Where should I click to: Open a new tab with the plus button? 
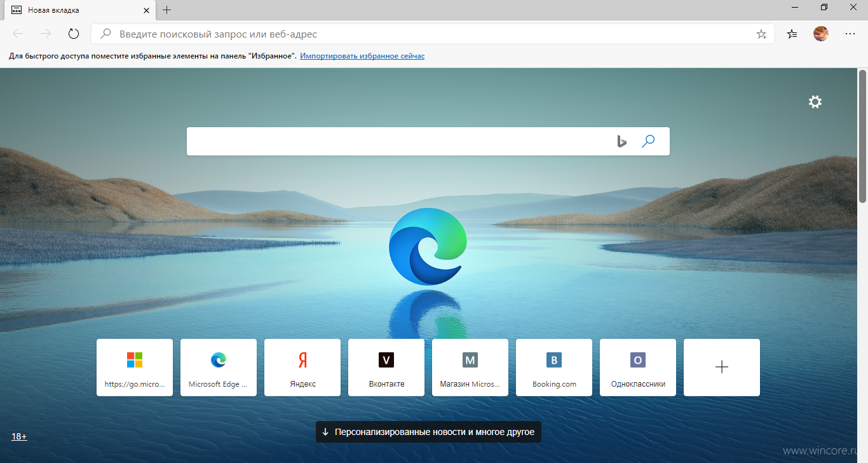click(x=167, y=10)
